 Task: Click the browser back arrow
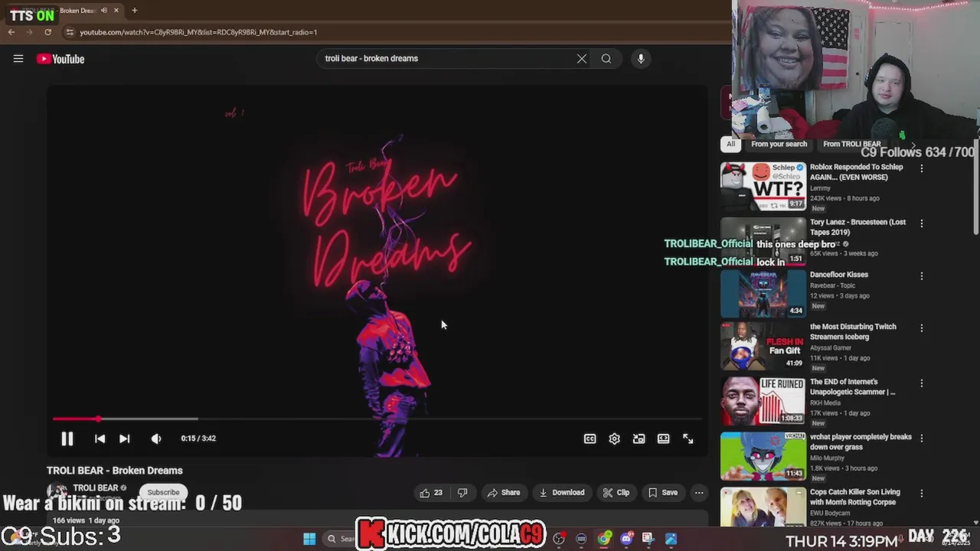[11, 32]
